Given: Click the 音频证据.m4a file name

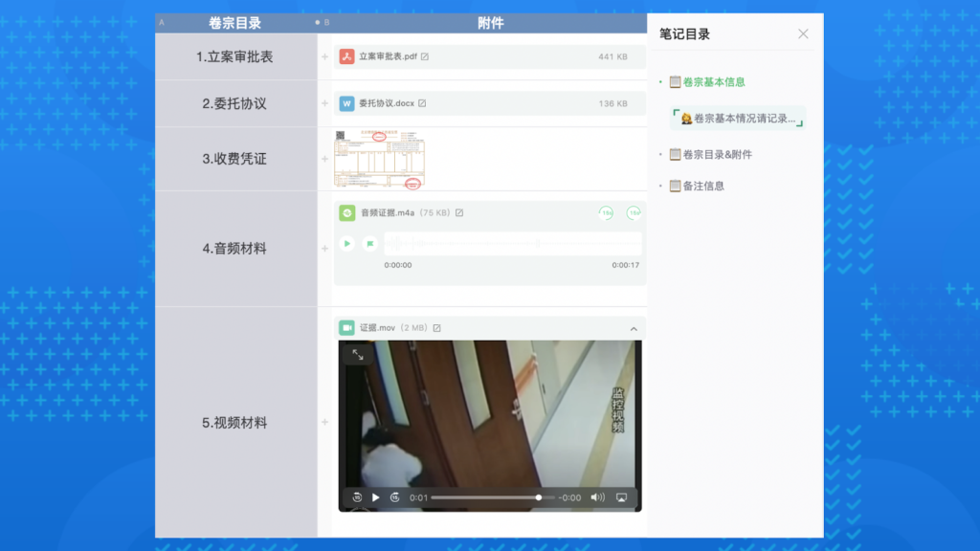Looking at the screenshot, I should tap(388, 213).
